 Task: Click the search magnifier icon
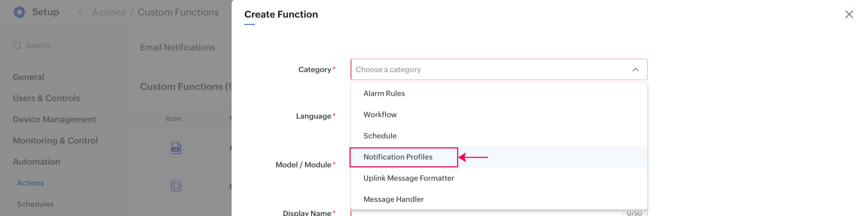click(17, 45)
